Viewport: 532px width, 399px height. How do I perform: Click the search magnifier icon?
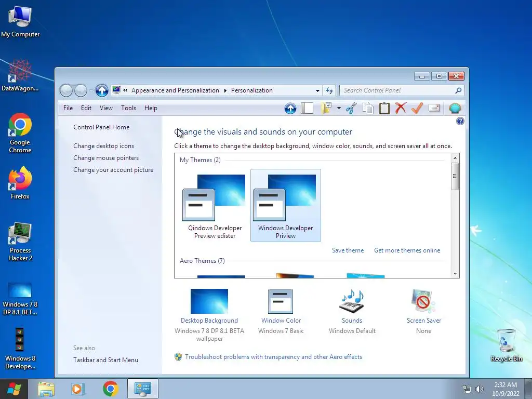click(458, 90)
